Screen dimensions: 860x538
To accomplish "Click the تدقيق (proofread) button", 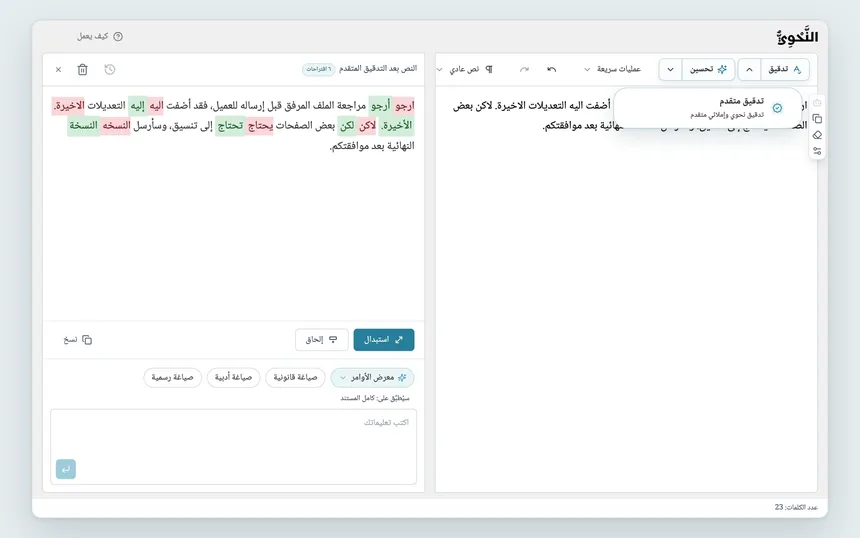I will click(785, 69).
